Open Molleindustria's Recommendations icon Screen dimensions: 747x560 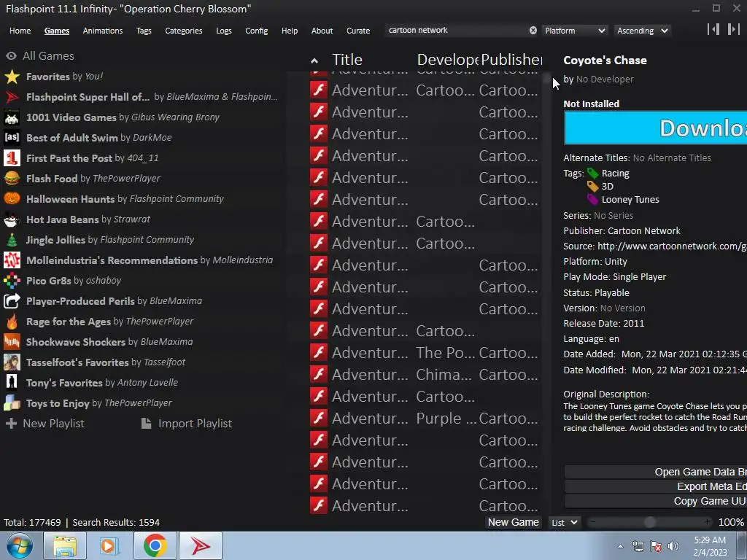pos(12,260)
